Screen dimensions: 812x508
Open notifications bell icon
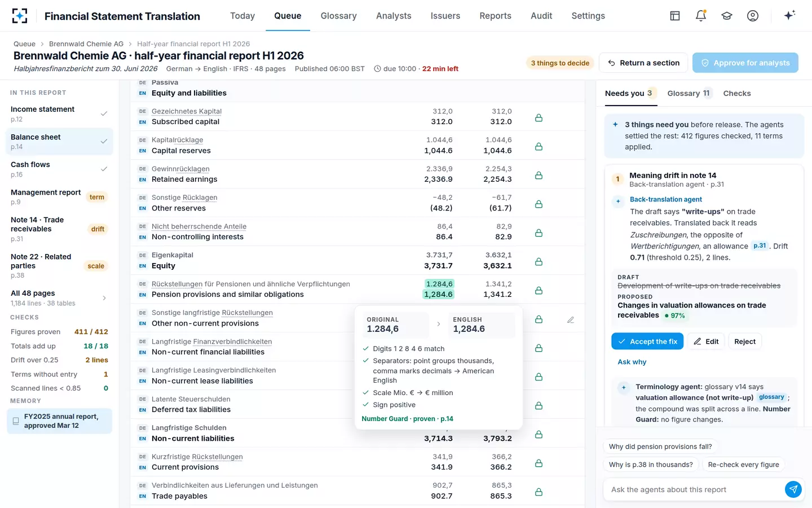701,16
